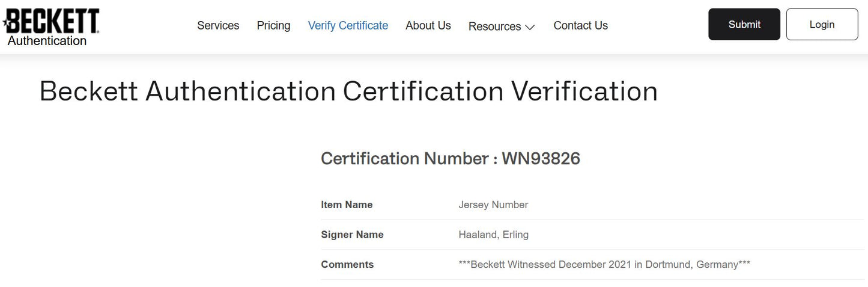Click the signer value Haaland, Erling
Screen dimensions: 868x287
tap(493, 235)
